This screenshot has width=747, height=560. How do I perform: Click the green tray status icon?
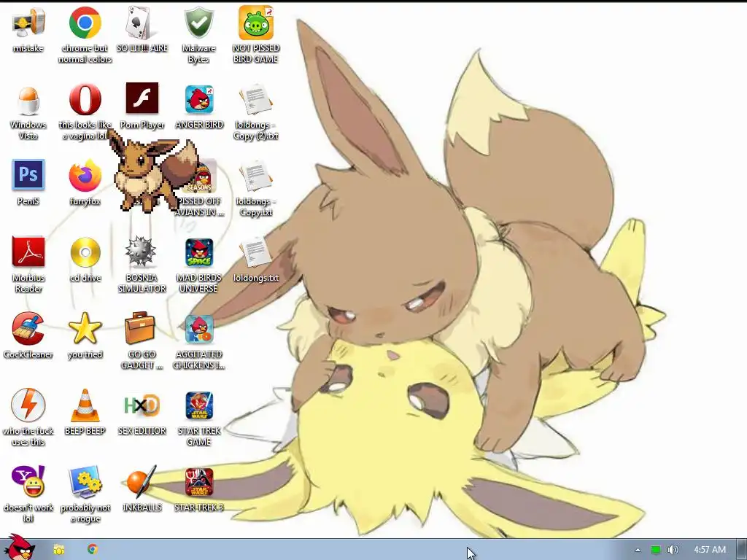pyautogui.click(x=656, y=550)
